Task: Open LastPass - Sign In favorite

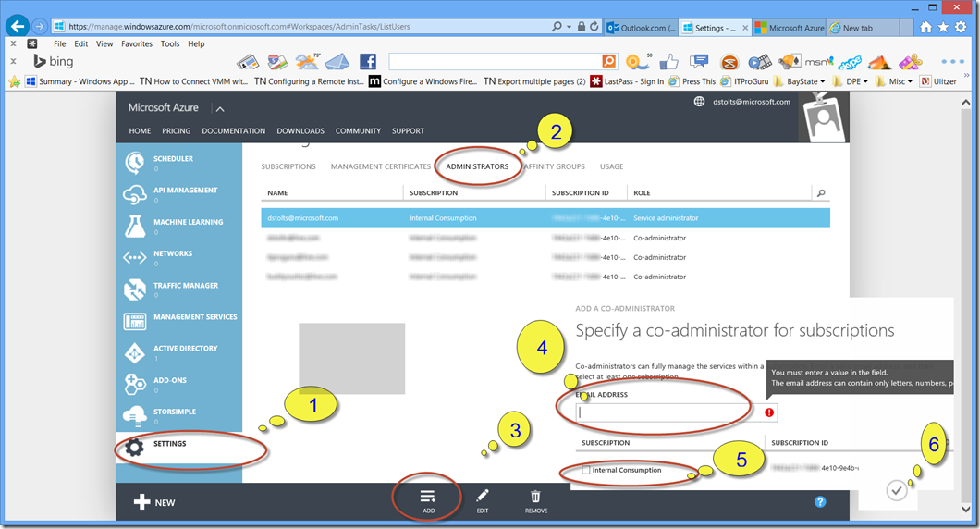Action: (x=628, y=81)
